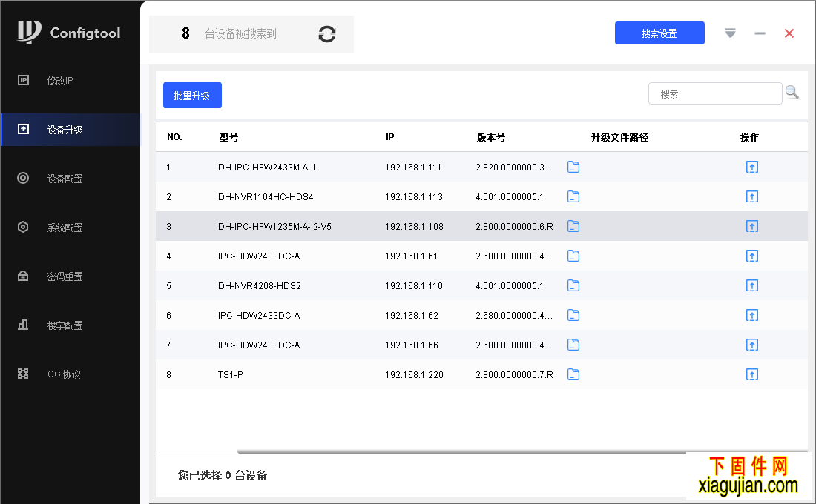Browse upgrade file for 192.168.1.66
The image size is (816, 504).
(573, 345)
